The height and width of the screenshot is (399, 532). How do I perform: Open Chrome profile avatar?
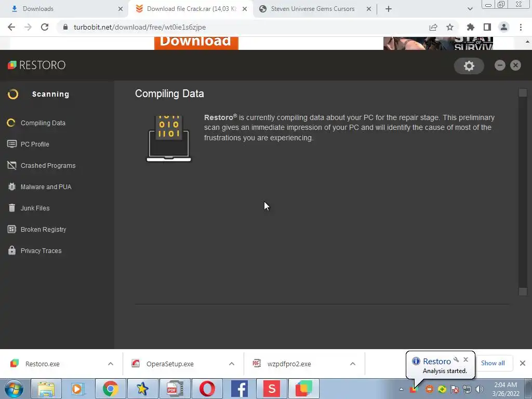[x=504, y=27]
